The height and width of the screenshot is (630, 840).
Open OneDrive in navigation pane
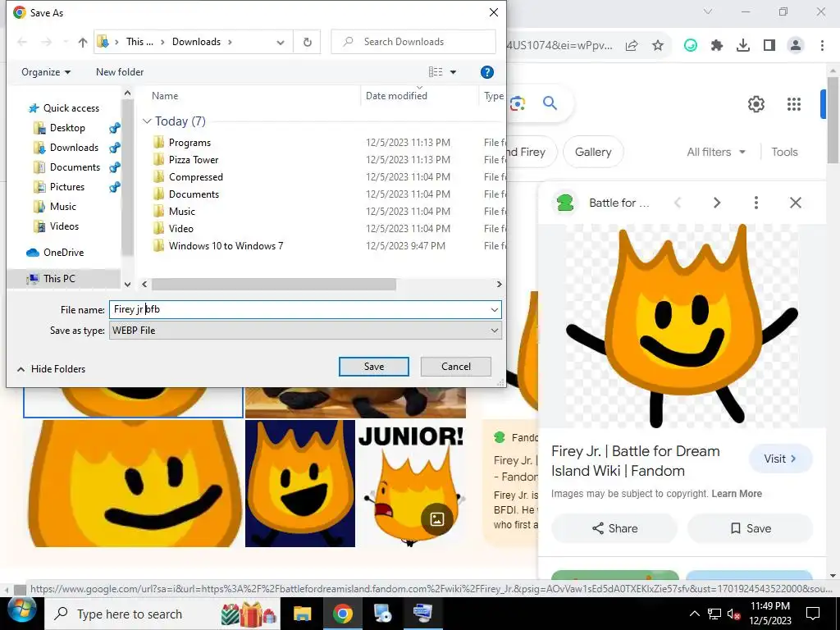[63, 253]
